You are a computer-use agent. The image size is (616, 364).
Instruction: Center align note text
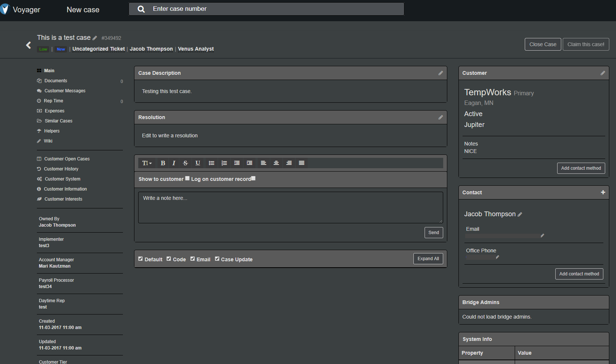click(x=276, y=163)
